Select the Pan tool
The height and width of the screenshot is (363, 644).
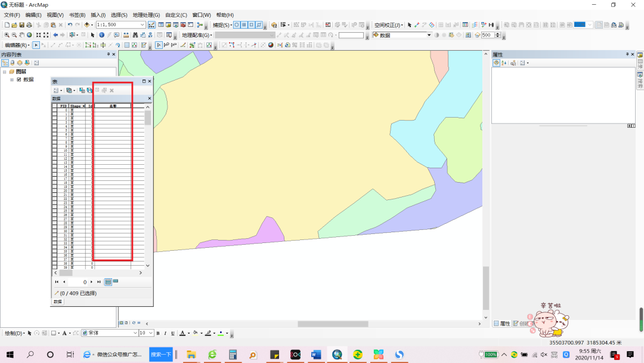click(x=21, y=35)
